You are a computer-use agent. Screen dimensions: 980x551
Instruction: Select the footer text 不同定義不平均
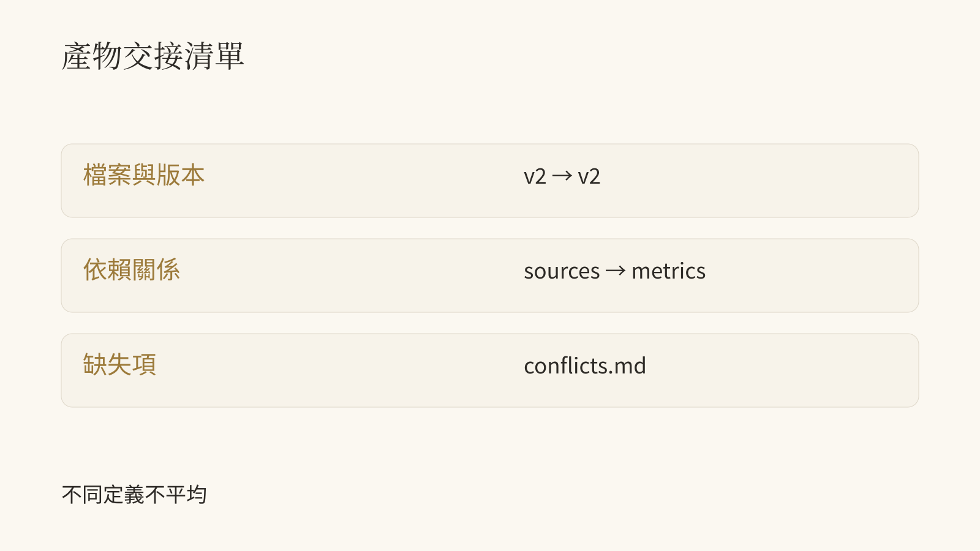pyautogui.click(x=134, y=495)
